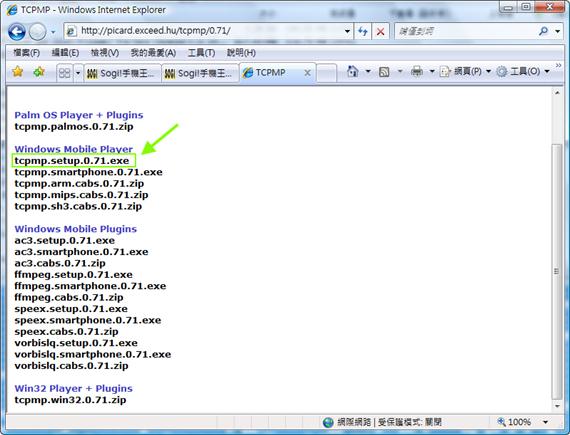570x435 pixels.
Task: Open the search provider dropdown arrow
Action: click(x=558, y=31)
